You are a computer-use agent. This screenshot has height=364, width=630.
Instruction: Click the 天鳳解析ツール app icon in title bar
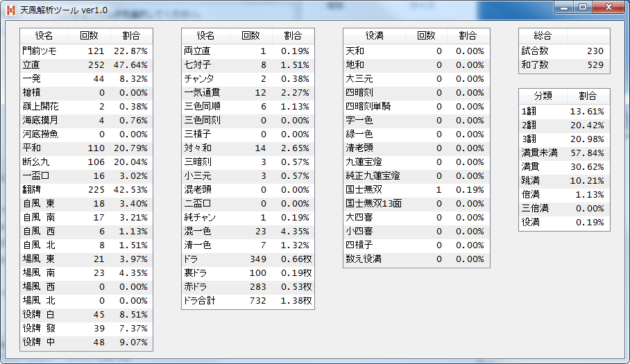11,10
